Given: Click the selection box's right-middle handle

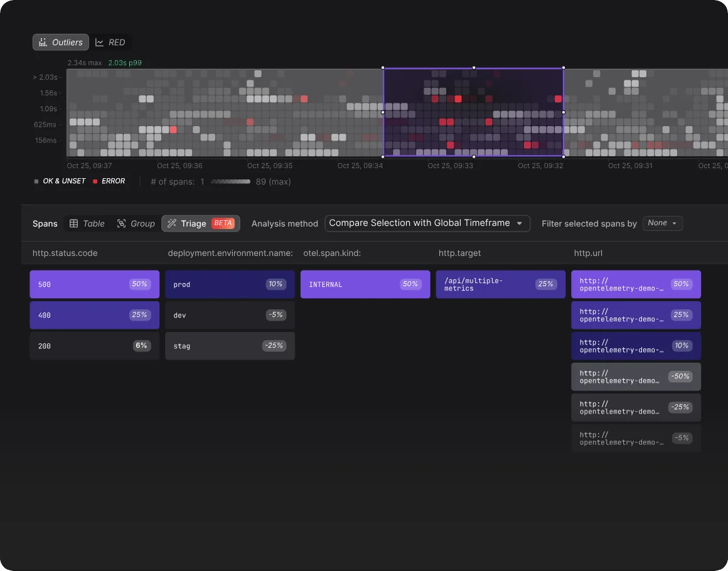Looking at the screenshot, I should coord(564,112).
